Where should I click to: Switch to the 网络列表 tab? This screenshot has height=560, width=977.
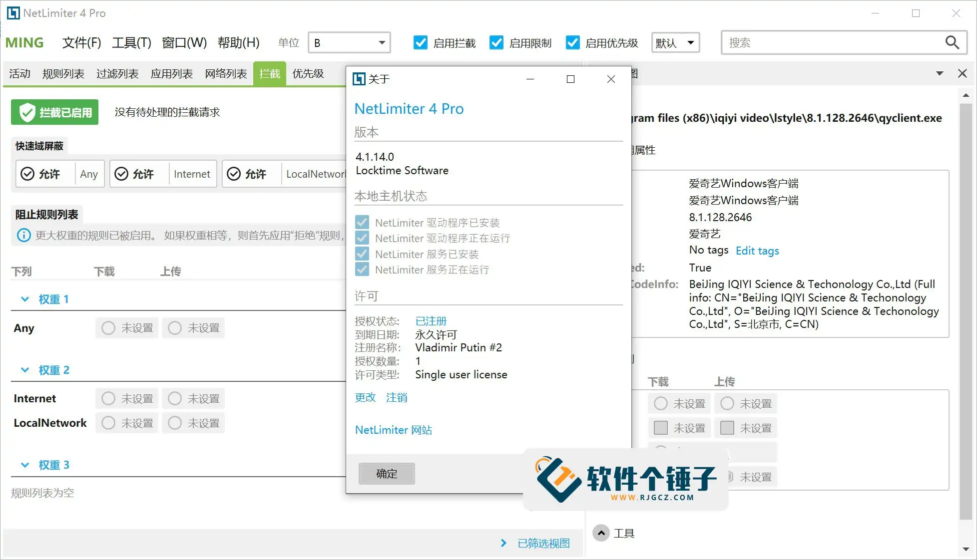coord(226,74)
